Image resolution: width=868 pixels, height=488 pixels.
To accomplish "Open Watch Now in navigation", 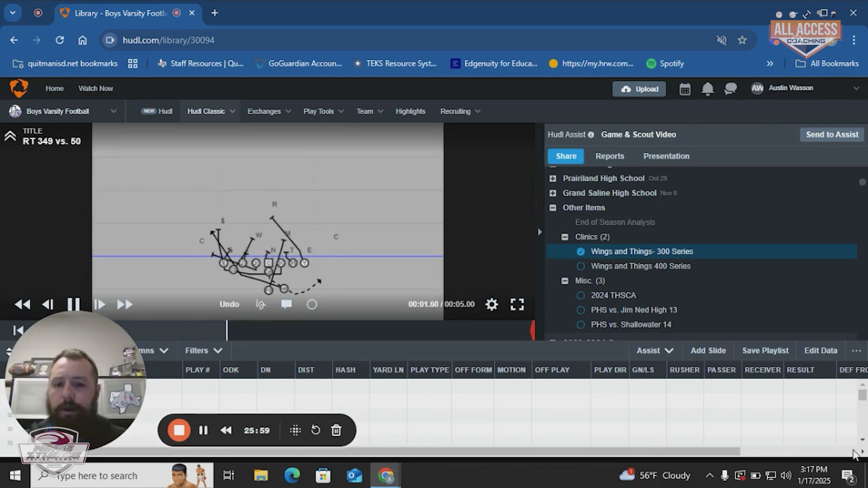I will coord(96,89).
